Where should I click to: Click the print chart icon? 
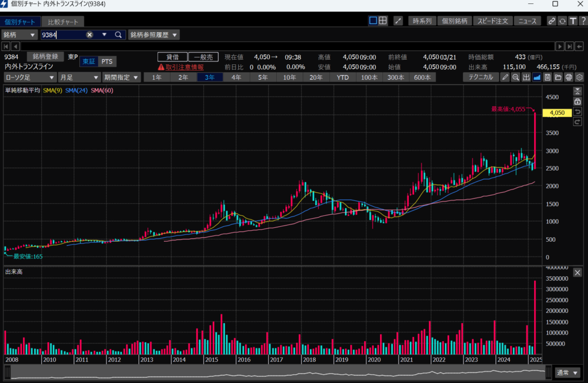pyautogui.click(x=567, y=78)
